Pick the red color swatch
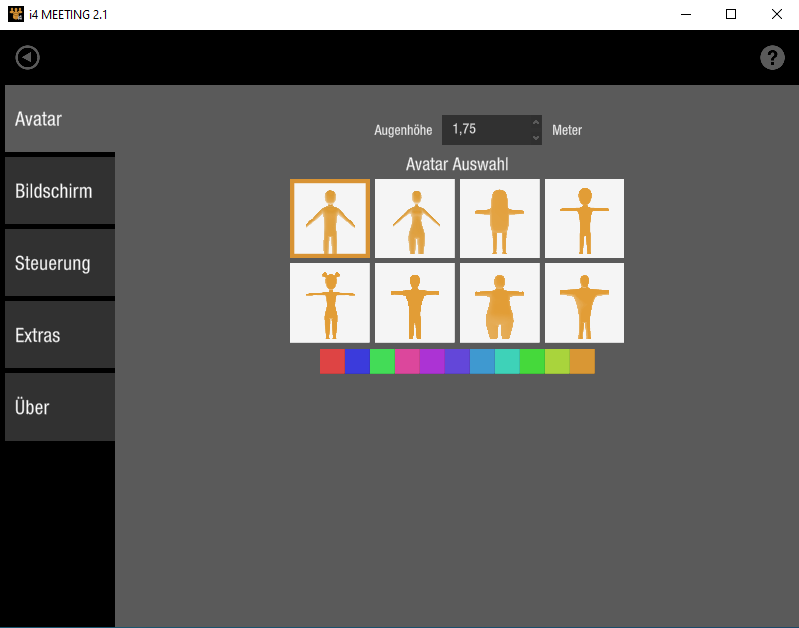 click(332, 361)
